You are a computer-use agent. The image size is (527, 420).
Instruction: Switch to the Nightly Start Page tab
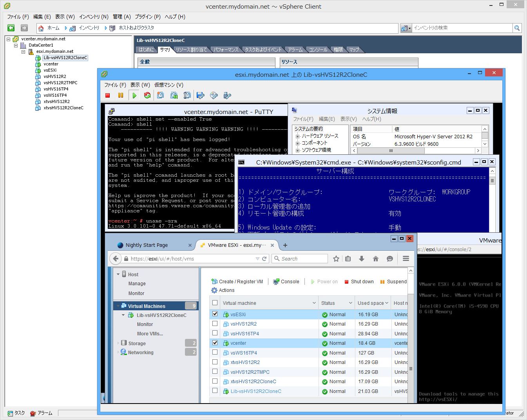[x=147, y=245]
